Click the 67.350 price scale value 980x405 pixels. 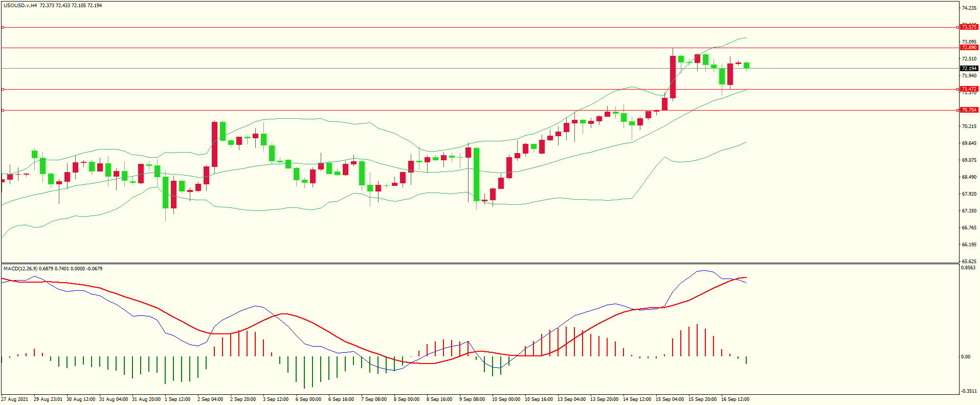tap(969, 211)
